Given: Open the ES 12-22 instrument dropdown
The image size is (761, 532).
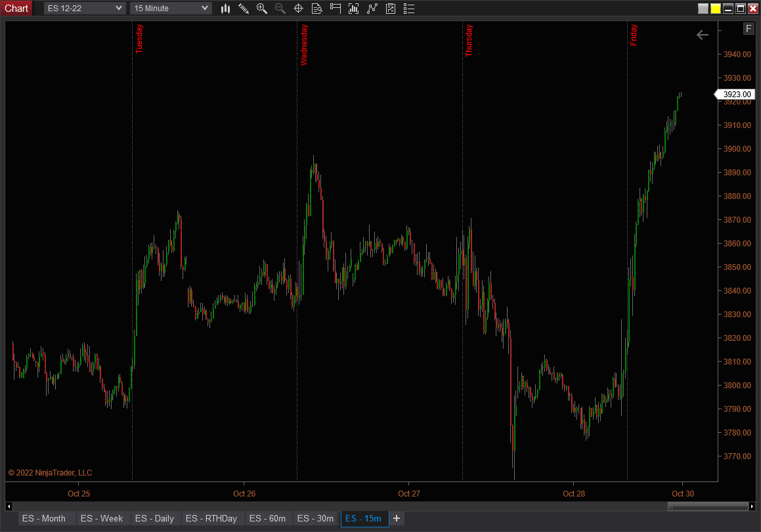Looking at the screenshot, I should click(84, 8).
